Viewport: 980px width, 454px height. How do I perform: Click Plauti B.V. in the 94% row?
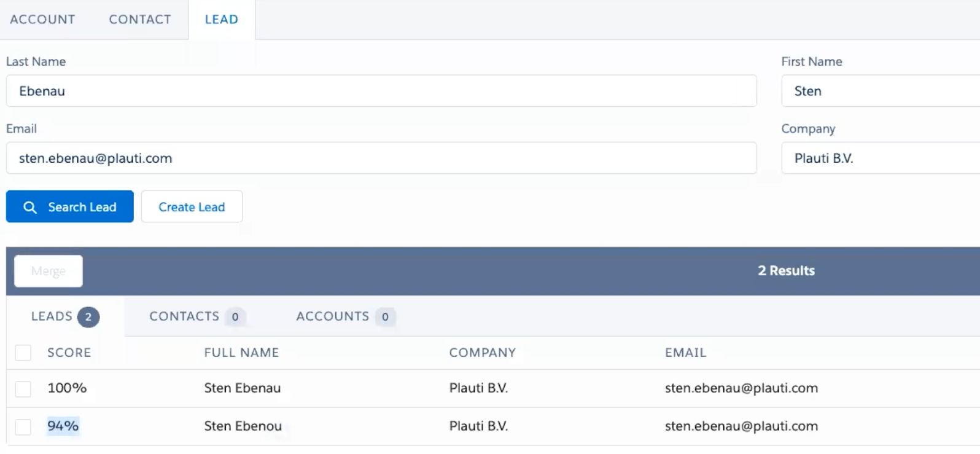(479, 426)
